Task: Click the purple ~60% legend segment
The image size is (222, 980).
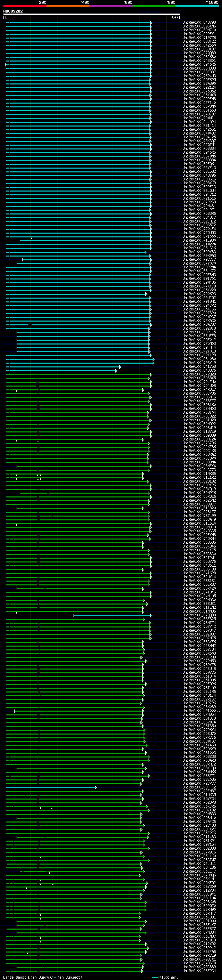Action: (111, 6)
